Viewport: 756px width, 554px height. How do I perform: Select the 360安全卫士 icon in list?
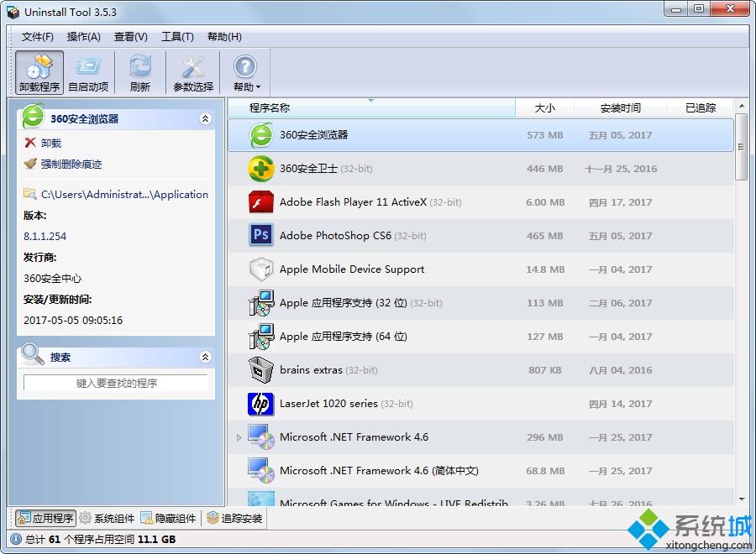(261, 169)
